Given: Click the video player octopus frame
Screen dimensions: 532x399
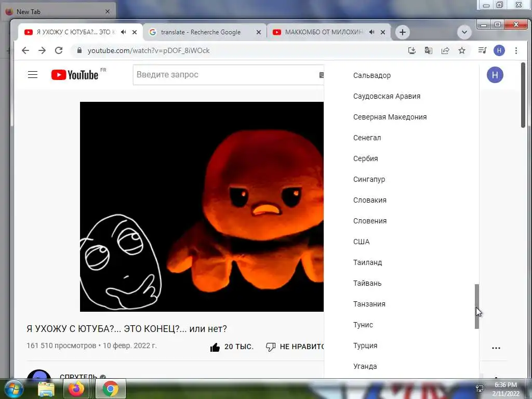Looking at the screenshot, I should pyautogui.click(x=202, y=207).
